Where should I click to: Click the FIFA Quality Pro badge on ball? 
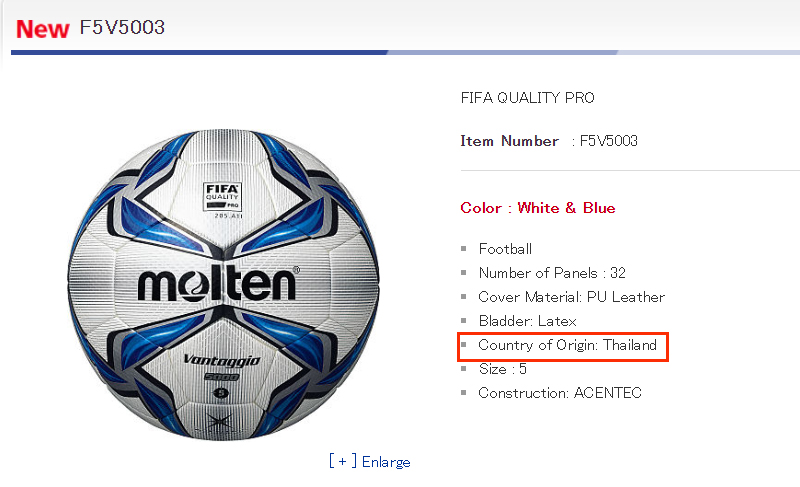click(x=222, y=196)
